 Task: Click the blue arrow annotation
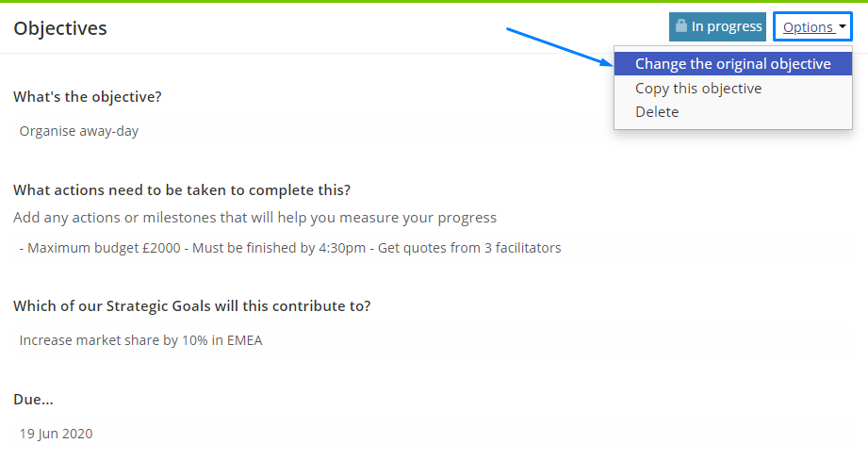pyautogui.click(x=559, y=46)
